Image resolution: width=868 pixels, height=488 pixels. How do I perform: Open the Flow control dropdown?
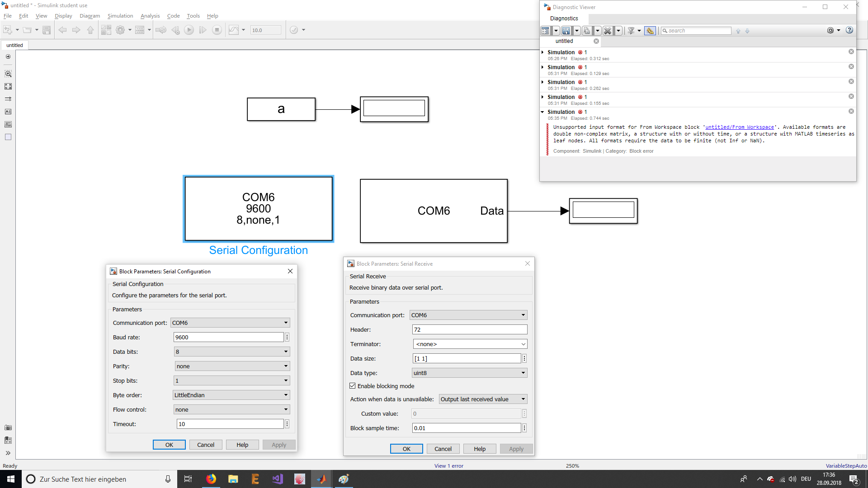point(231,409)
